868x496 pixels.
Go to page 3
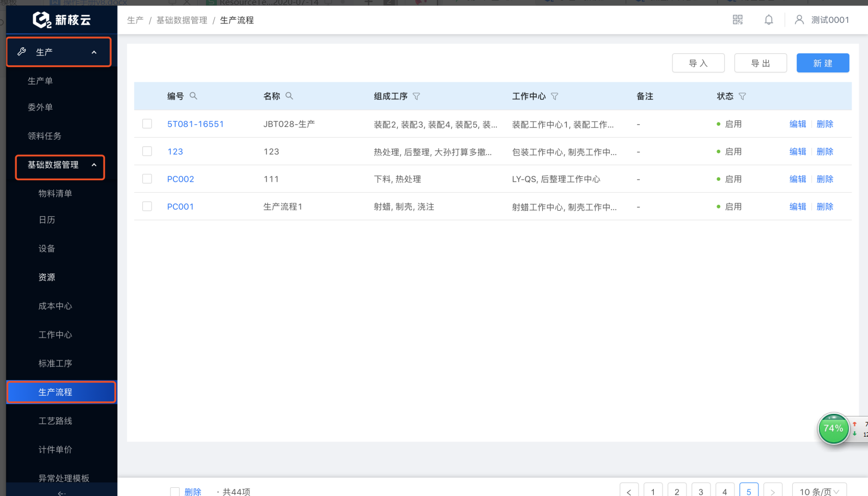tap(701, 491)
